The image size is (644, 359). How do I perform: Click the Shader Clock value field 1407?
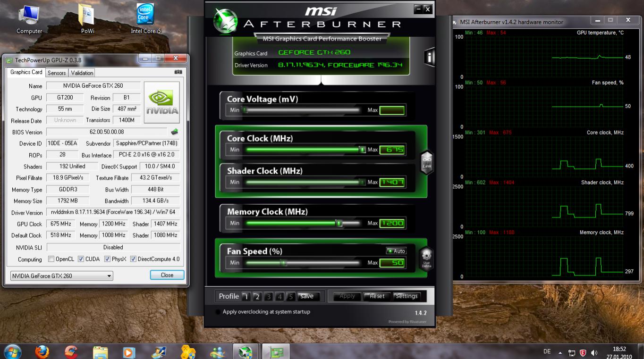pyautogui.click(x=392, y=183)
